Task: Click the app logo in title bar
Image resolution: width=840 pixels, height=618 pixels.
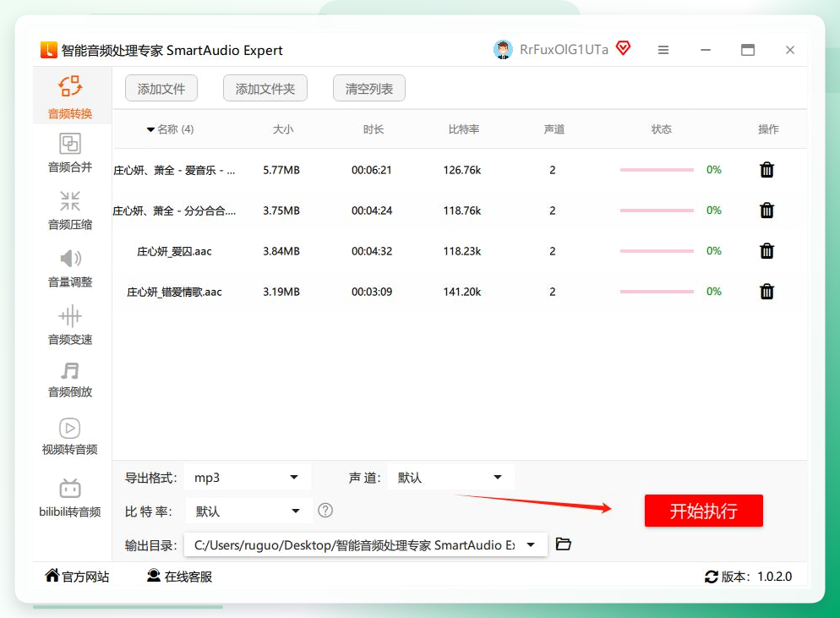Action: click(x=49, y=50)
